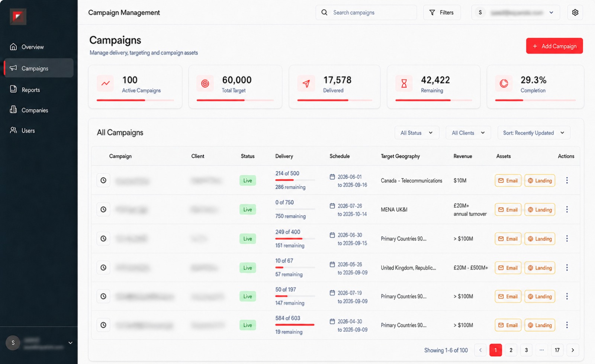Click clock icon in 249 of 400 row
The image size is (595, 364).
103,238
